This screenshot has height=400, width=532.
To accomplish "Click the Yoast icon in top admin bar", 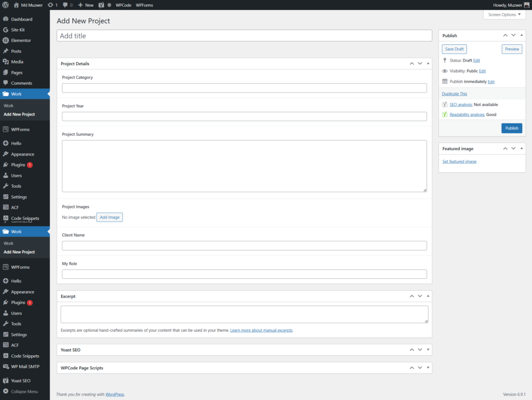I will click(101, 5).
